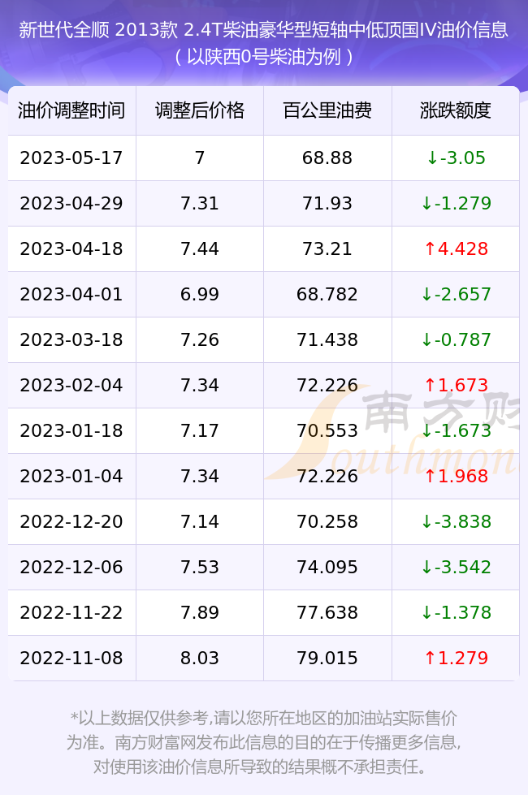Click the 油价调整时间 column header
528x812 pixels.
[71, 110]
